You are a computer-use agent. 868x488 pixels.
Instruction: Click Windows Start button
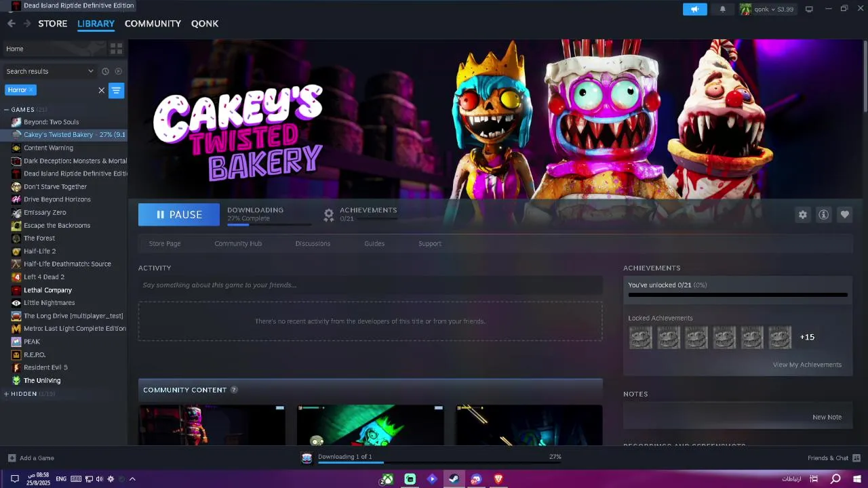857,479
